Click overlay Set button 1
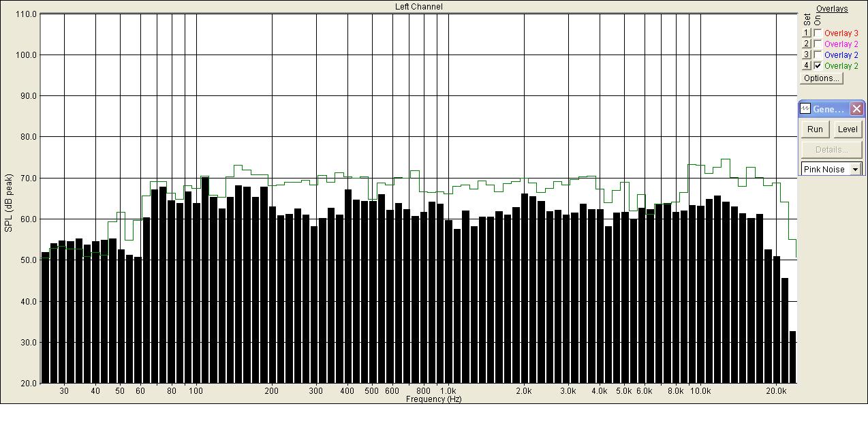This screenshot has height=434, width=868. click(x=806, y=33)
